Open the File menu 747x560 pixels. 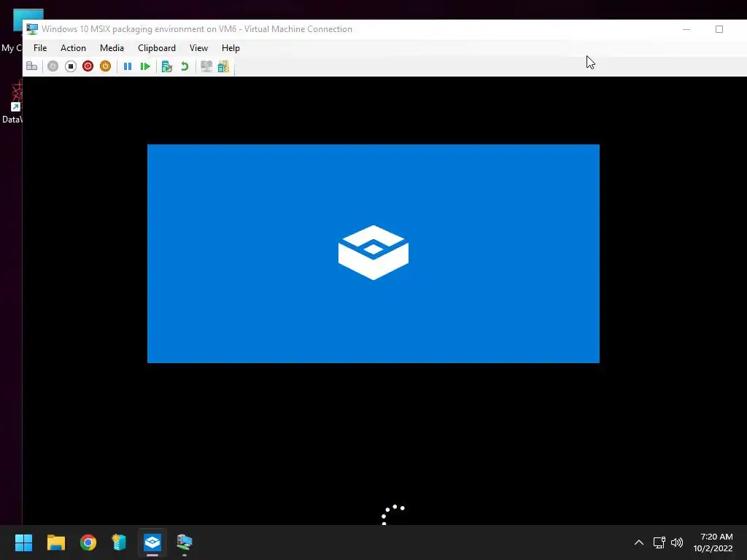tap(40, 48)
